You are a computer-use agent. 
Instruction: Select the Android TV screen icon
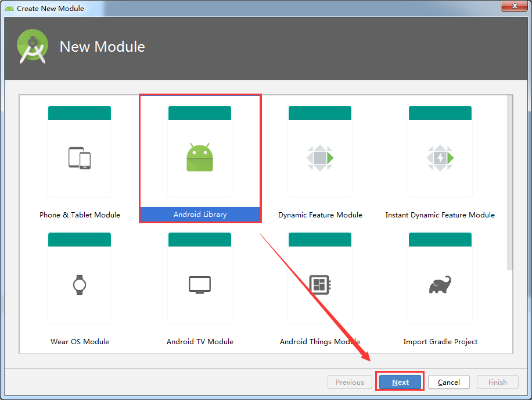tap(200, 284)
